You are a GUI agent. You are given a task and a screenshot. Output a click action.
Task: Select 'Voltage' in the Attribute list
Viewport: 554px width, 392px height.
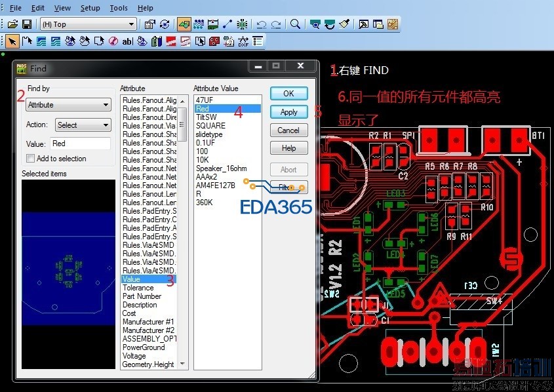(134, 356)
